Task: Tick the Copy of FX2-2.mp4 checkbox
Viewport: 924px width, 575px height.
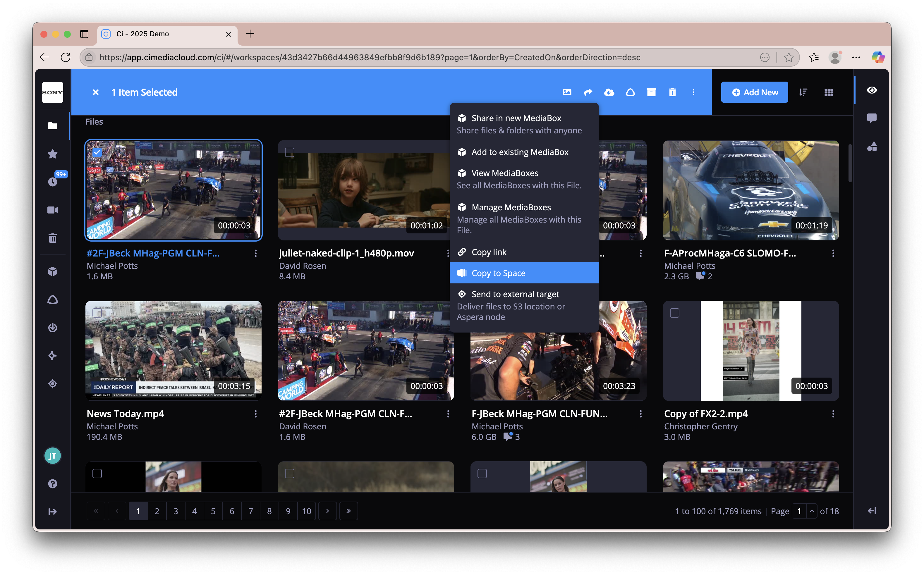Action: 674,313
